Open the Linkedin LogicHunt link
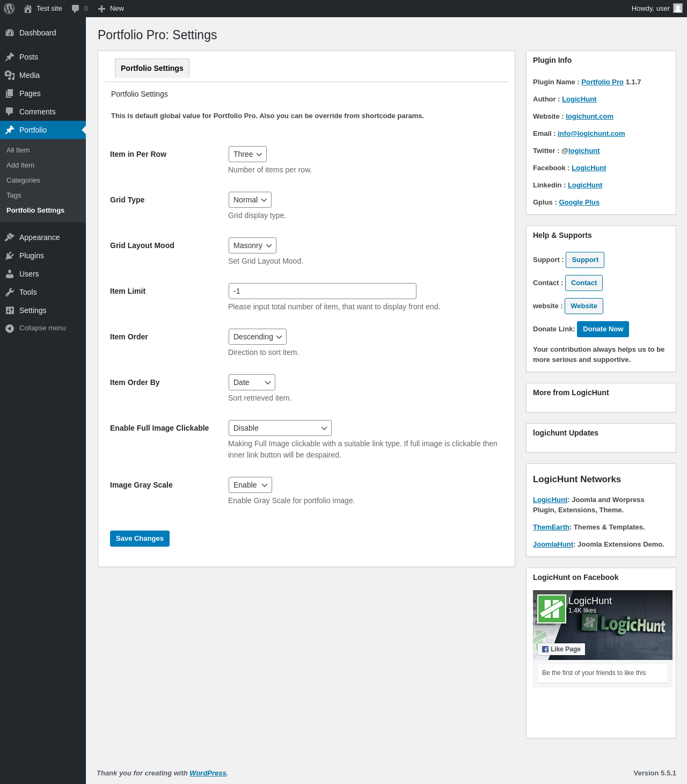 click(585, 185)
